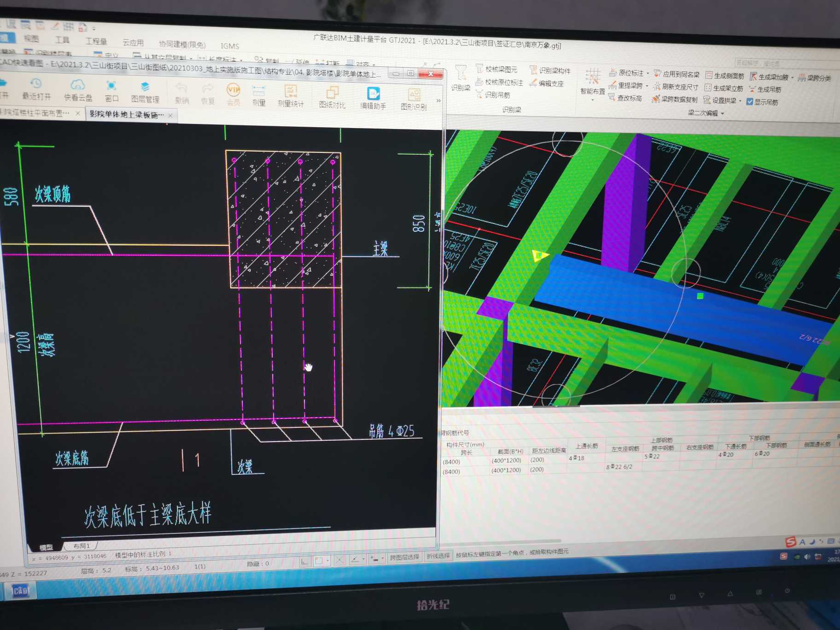Open 梁跨数据复制 span data copy
The height and width of the screenshot is (630, 840).
tap(675, 99)
